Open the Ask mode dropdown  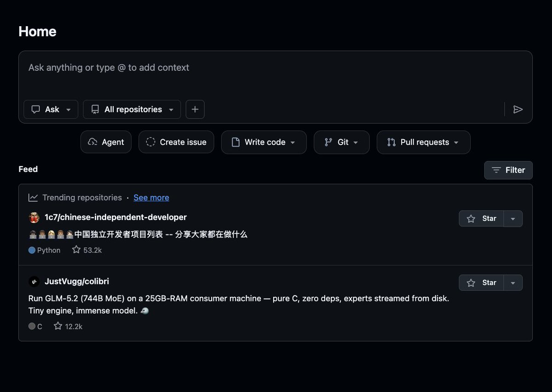pos(51,109)
